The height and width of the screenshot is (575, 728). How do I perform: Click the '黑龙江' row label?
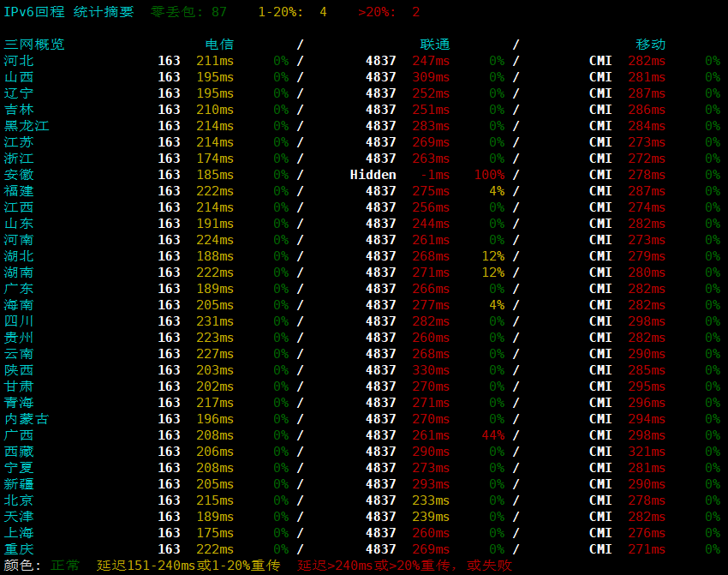[x=27, y=126]
